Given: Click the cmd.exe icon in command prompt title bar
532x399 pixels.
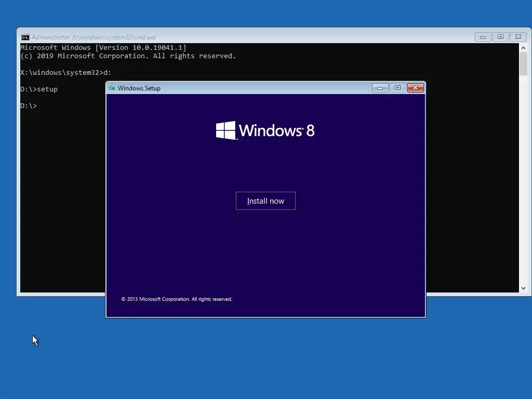Looking at the screenshot, I should tap(25, 37).
